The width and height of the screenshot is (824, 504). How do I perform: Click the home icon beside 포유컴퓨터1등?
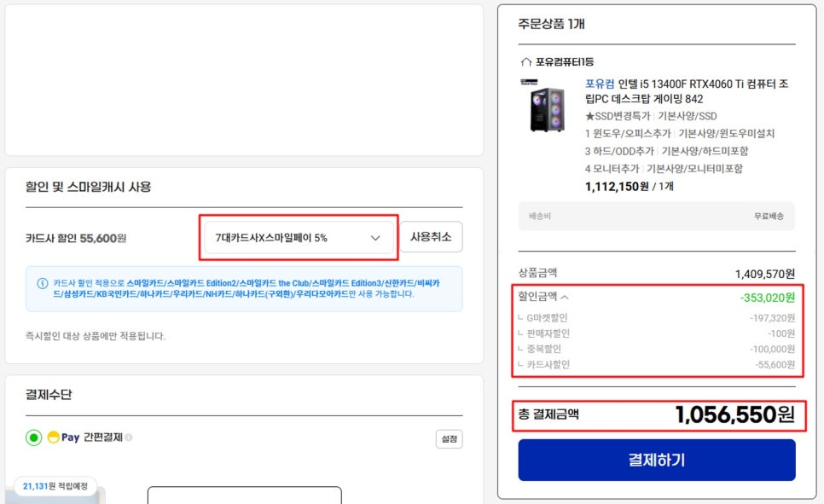[526, 62]
